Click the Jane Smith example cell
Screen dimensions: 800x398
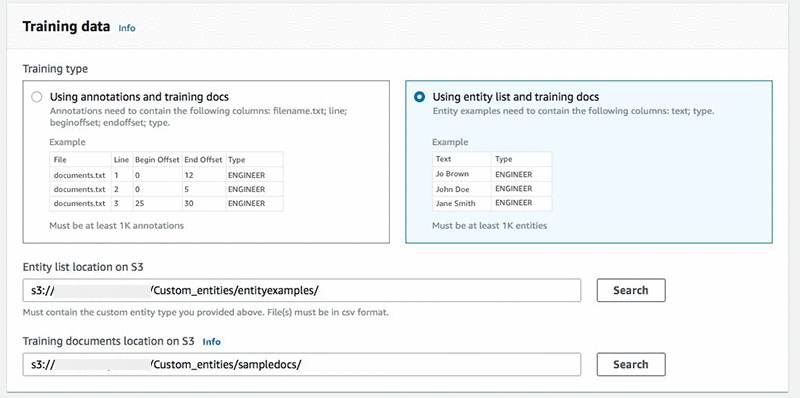click(x=462, y=203)
